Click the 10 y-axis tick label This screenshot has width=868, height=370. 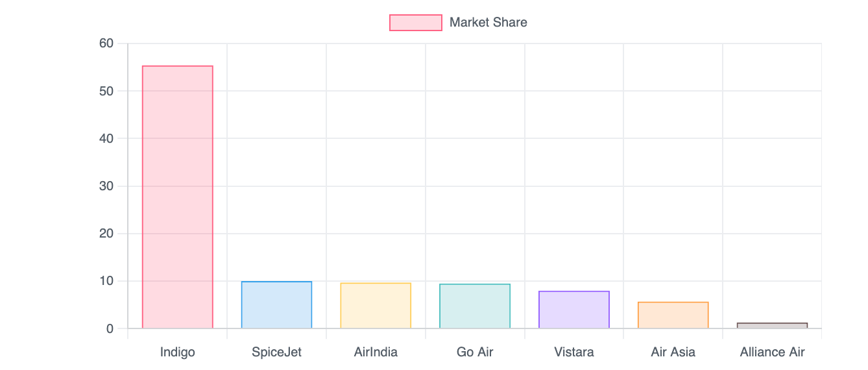106,281
